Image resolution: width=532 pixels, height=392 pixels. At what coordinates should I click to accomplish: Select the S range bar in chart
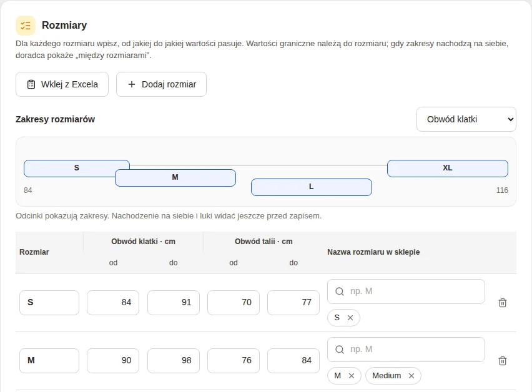[77, 168]
